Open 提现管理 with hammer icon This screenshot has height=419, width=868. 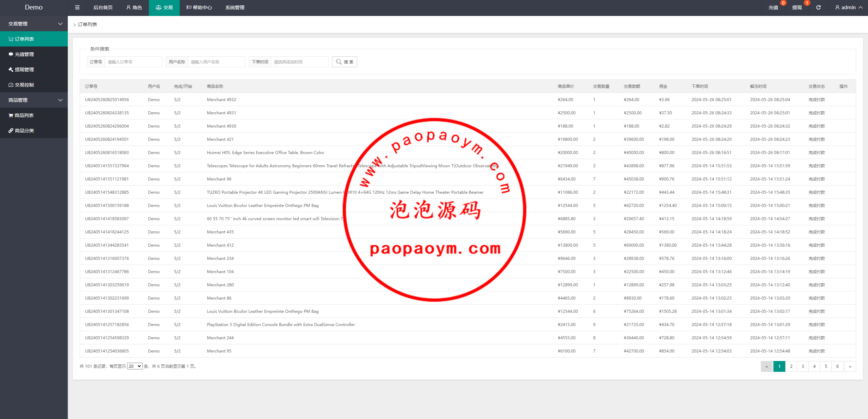pyautogui.click(x=24, y=70)
